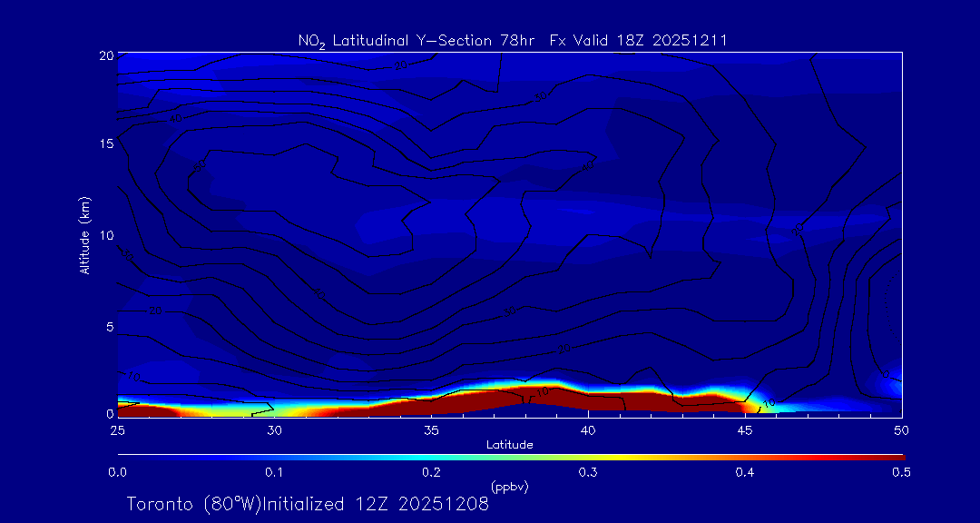The width and height of the screenshot is (980, 523).
Task: Click 'Toronto (80°W)Initialized 12Z 20251208' caption
Action: [x=308, y=504]
